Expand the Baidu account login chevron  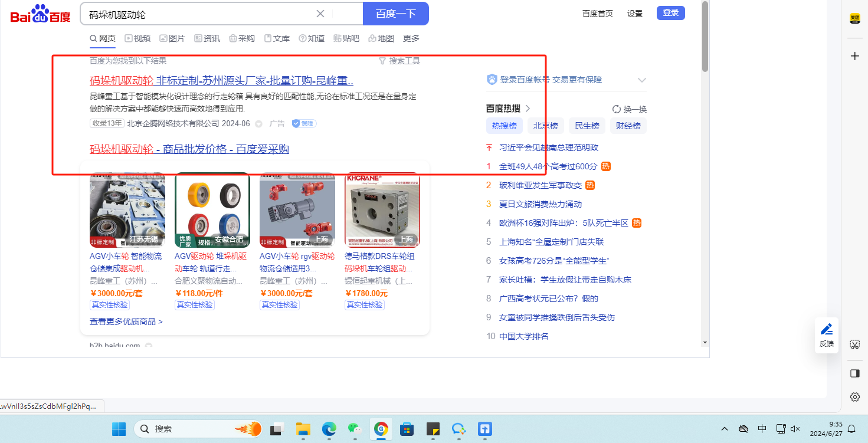tap(642, 80)
